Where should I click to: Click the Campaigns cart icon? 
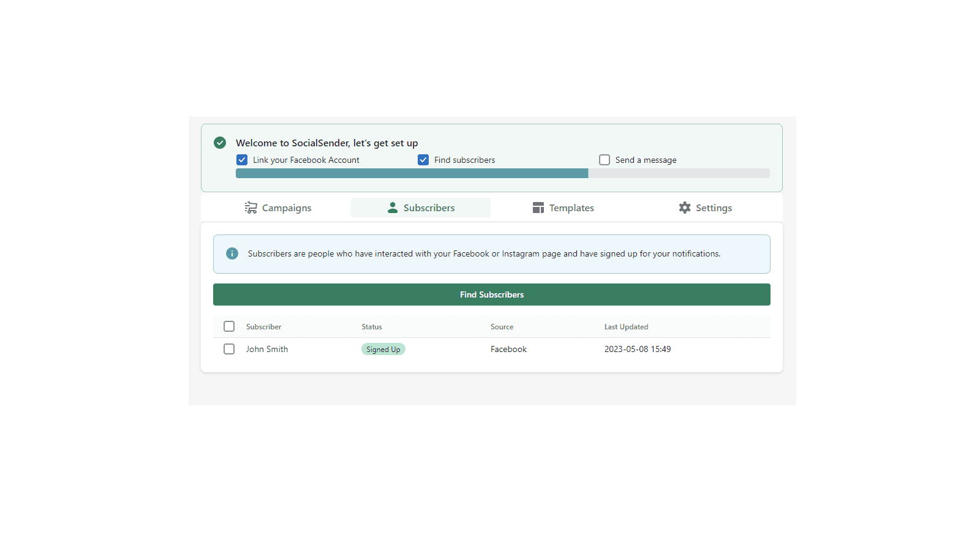251,208
